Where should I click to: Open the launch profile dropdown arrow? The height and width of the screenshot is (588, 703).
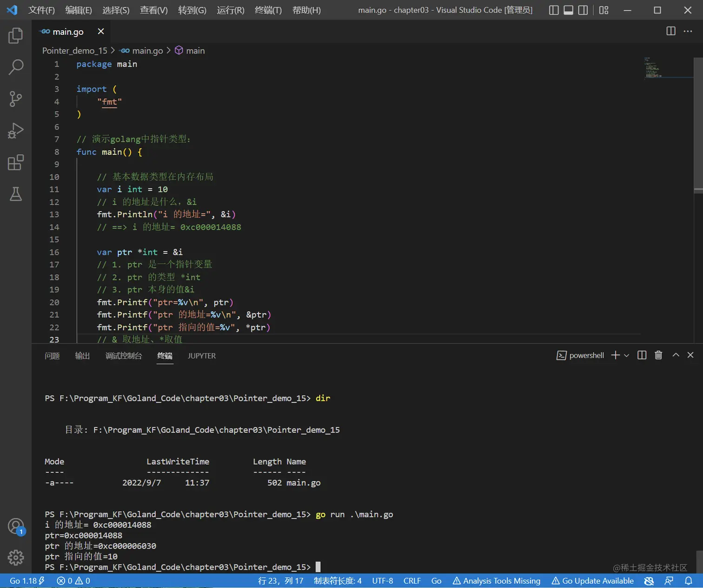pyautogui.click(x=626, y=355)
